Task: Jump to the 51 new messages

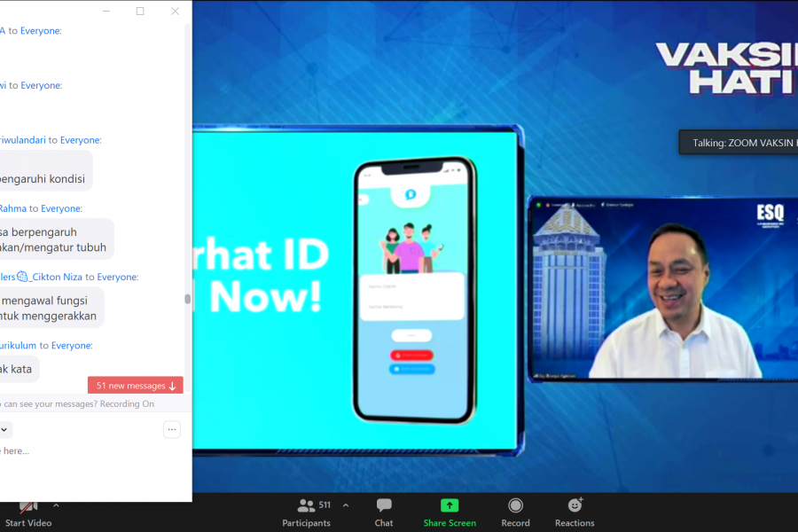Action: [x=136, y=386]
